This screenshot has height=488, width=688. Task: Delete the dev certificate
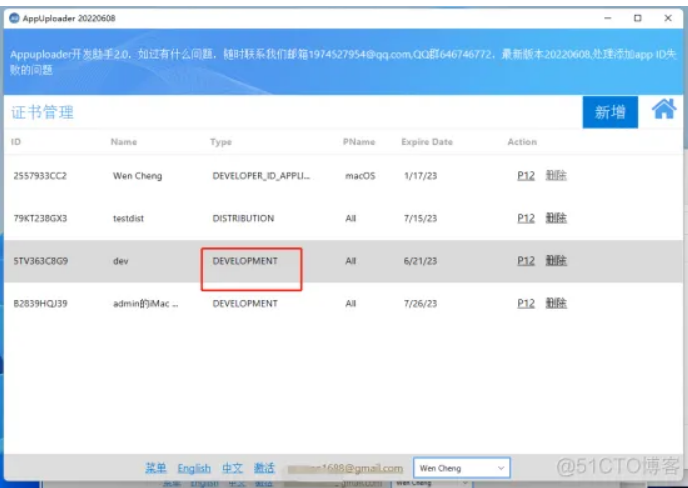(556, 261)
